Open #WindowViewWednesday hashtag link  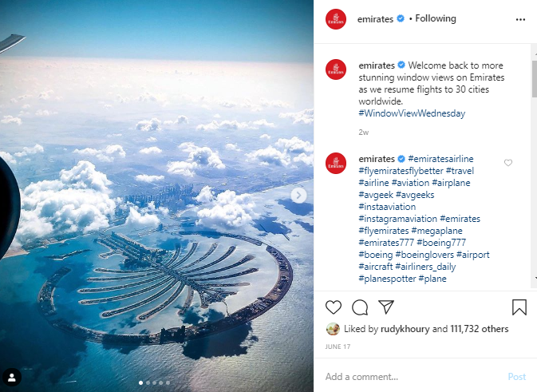[412, 113]
